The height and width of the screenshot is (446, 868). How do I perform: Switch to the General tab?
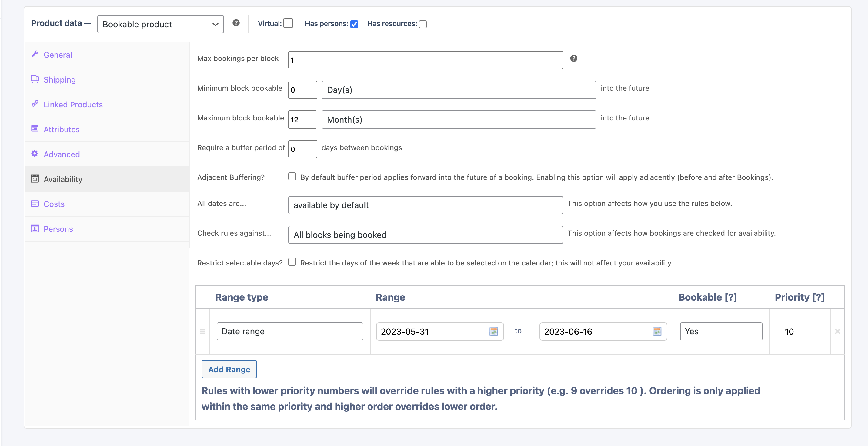coord(107,55)
